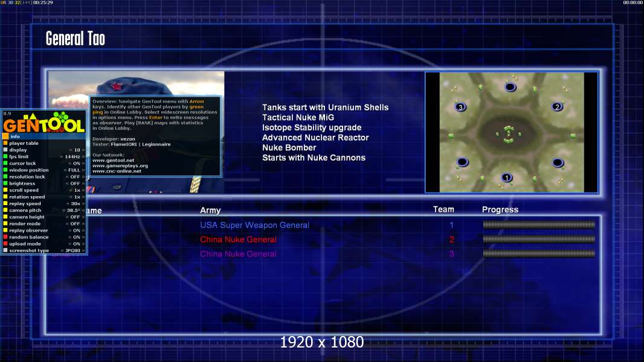Toggle the resolution lock OFF value
Screen dimensions: 644x362
[x=75, y=177]
